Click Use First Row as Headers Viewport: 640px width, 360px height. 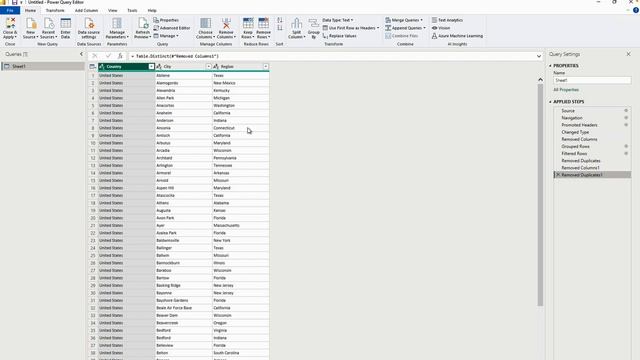click(350, 28)
